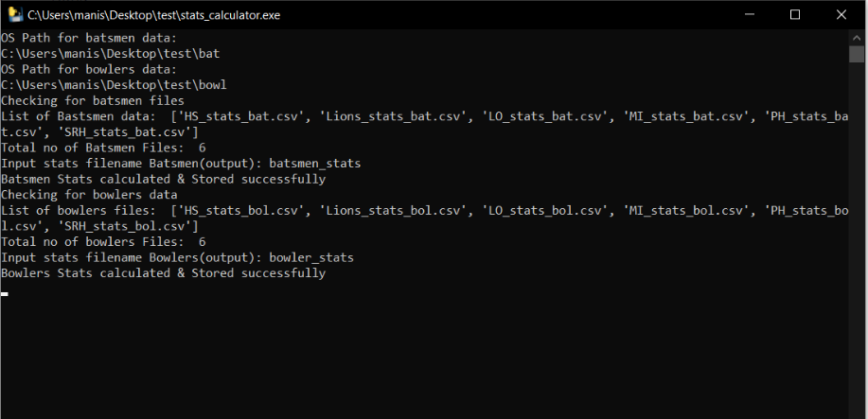Click the bat folder path line
This screenshot has height=419, width=868.
(111, 54)
